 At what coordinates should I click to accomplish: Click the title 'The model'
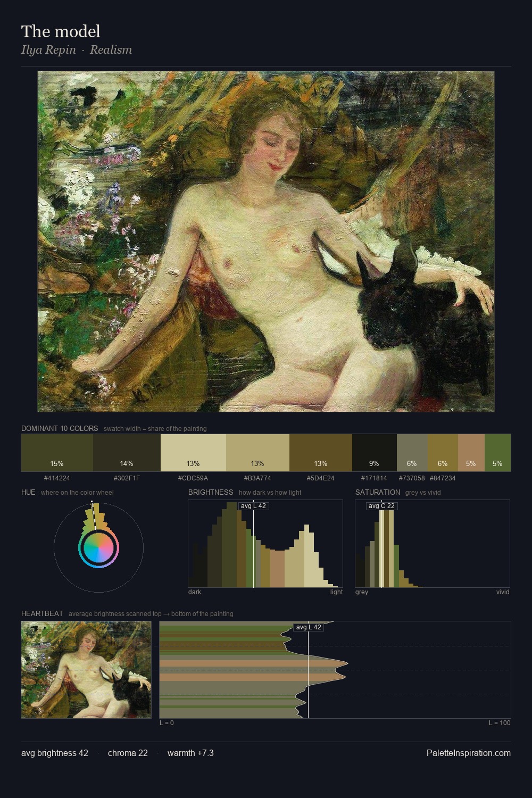[61, 31]
